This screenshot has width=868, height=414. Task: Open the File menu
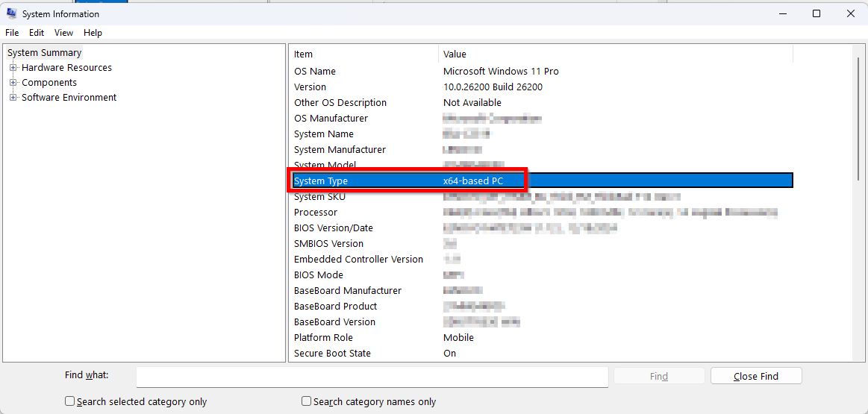(x=12, y=33)
